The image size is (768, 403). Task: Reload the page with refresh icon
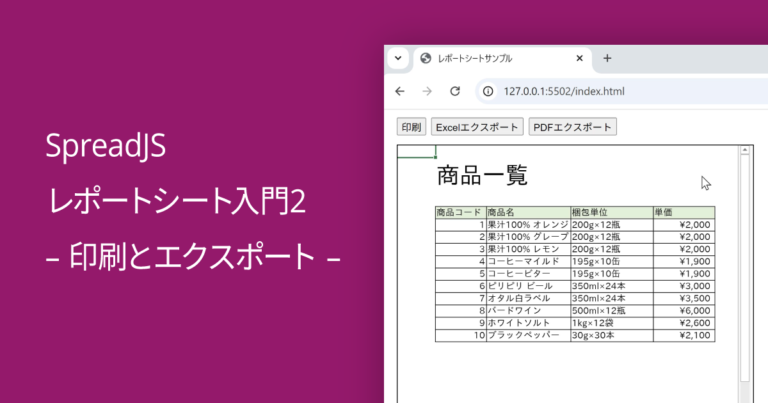(455, 91)
